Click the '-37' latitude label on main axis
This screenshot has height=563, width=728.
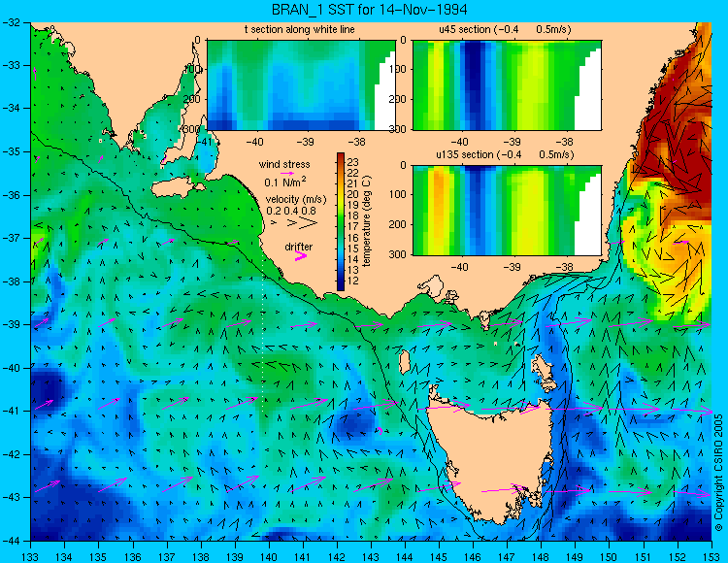tap(11, 238)
